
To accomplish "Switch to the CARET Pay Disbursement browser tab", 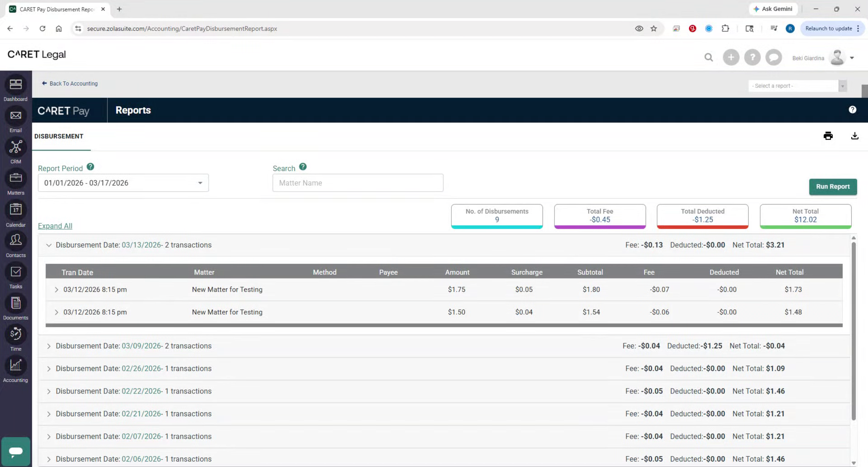I will pyautogui.click(x=57, y=9).
